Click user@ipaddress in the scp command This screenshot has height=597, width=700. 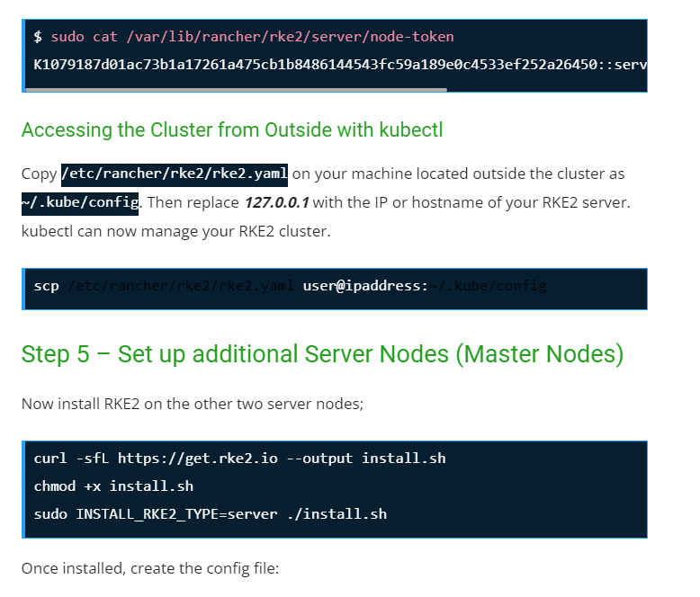[365, 286]
